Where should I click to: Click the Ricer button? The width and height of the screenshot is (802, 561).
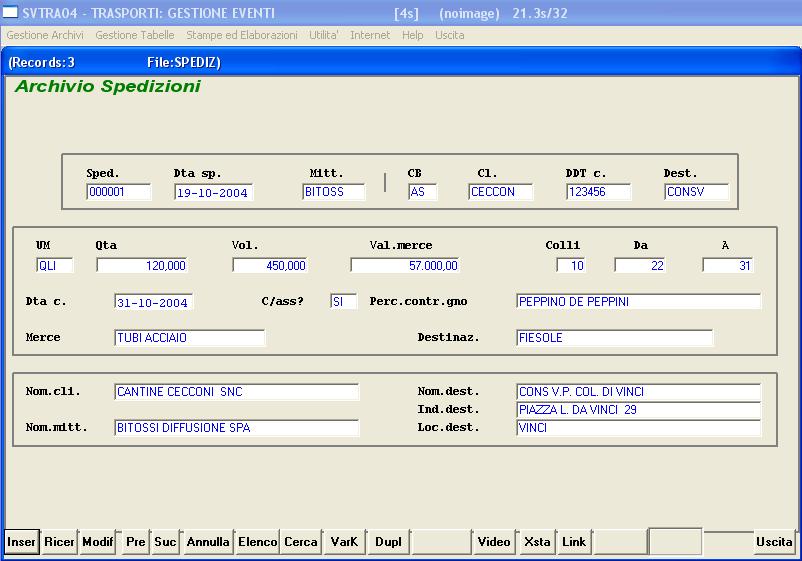[x=59, y=542]
